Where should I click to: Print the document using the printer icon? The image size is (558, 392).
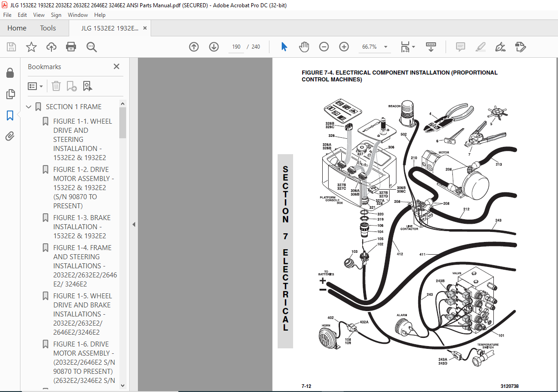71,47
